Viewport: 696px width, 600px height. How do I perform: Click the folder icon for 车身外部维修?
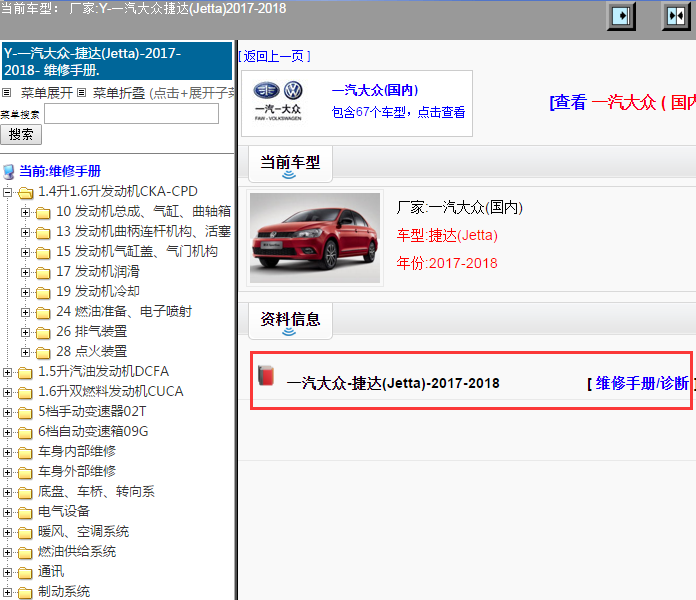coord(25,473)
